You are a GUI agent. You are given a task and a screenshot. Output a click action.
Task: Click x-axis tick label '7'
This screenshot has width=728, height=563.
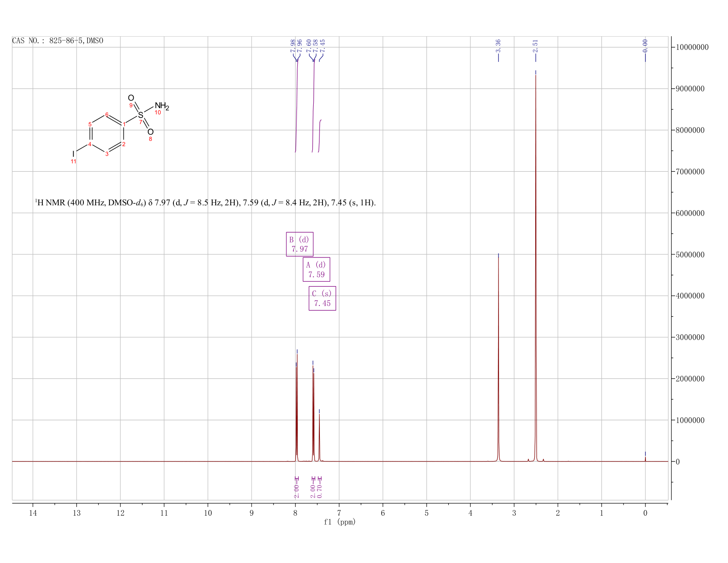point(339,513)
